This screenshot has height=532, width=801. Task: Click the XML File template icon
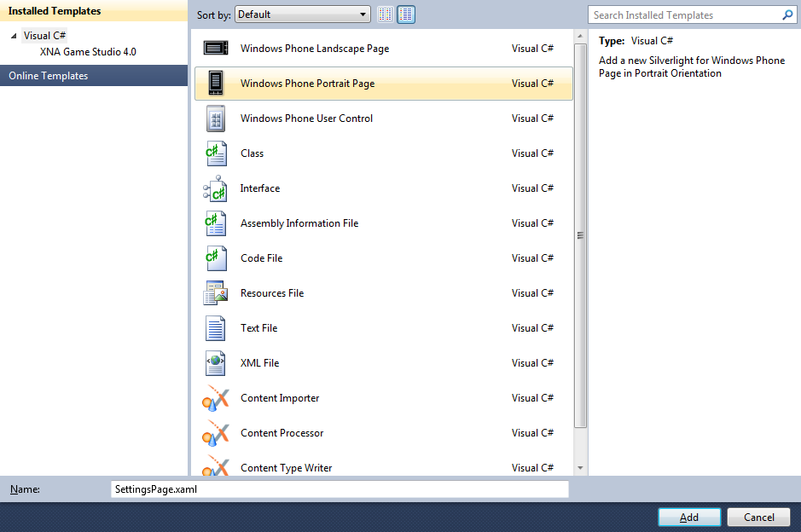click(x=216, y=363)
